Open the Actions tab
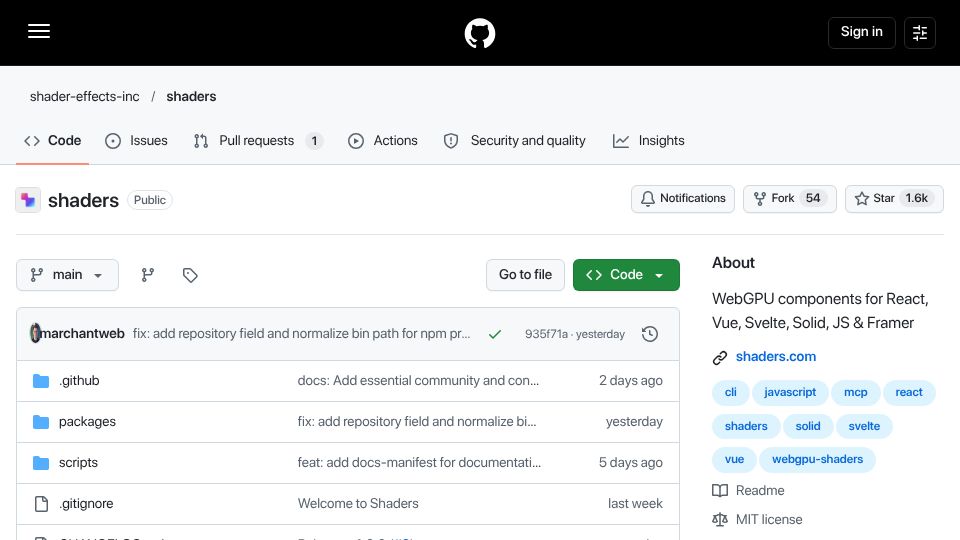This screenshot has height=540, width=960. [383, 141]
